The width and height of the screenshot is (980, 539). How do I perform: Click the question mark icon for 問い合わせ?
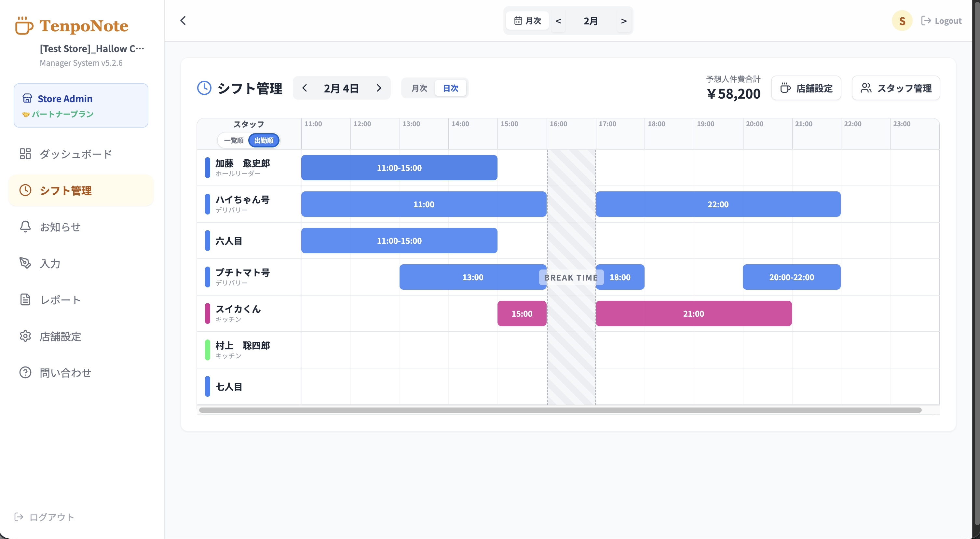(25, 373)
